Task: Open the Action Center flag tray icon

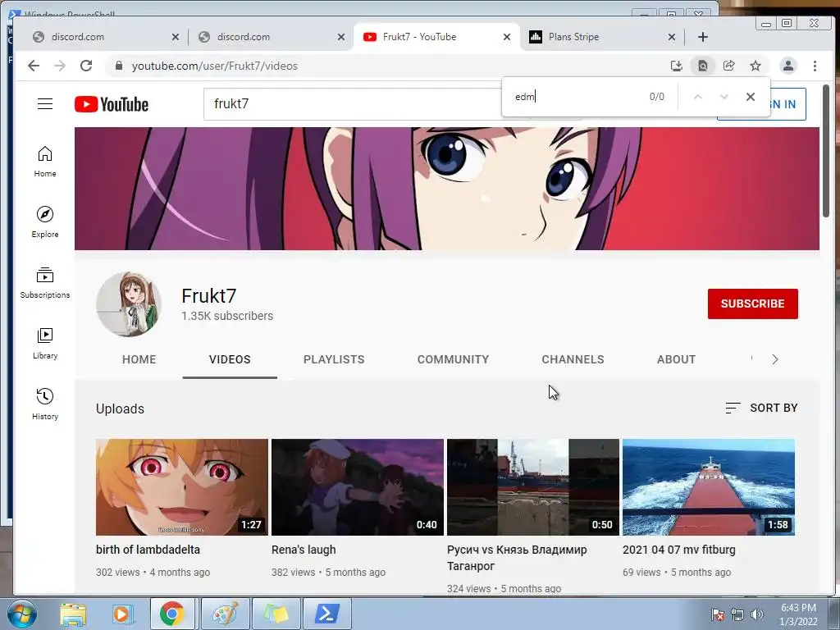Action: (718, 614)
